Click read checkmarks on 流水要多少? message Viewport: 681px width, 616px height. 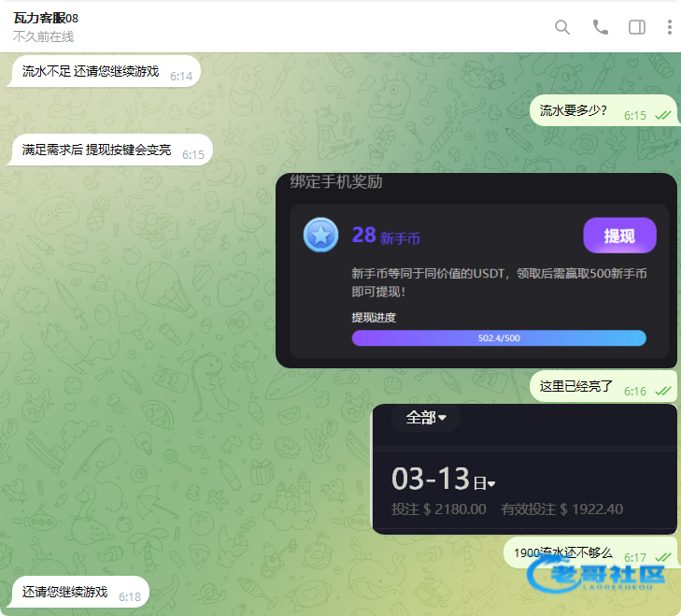click(663, 115)
